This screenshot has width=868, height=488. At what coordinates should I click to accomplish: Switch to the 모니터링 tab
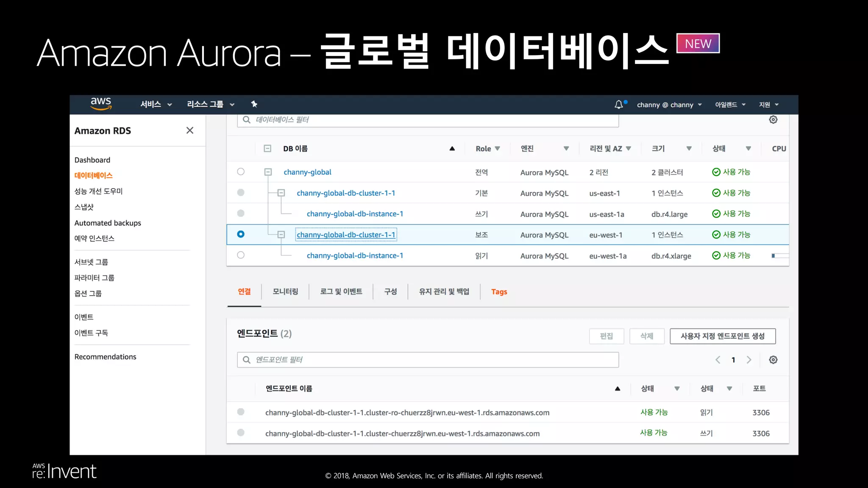tap(285, 291)
